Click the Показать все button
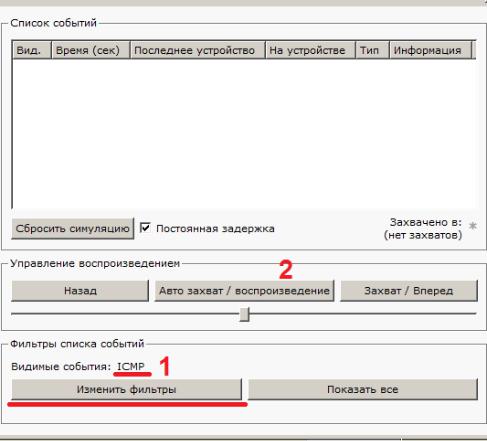This screenshot has width=487, height=441. (x=363, y=389)
